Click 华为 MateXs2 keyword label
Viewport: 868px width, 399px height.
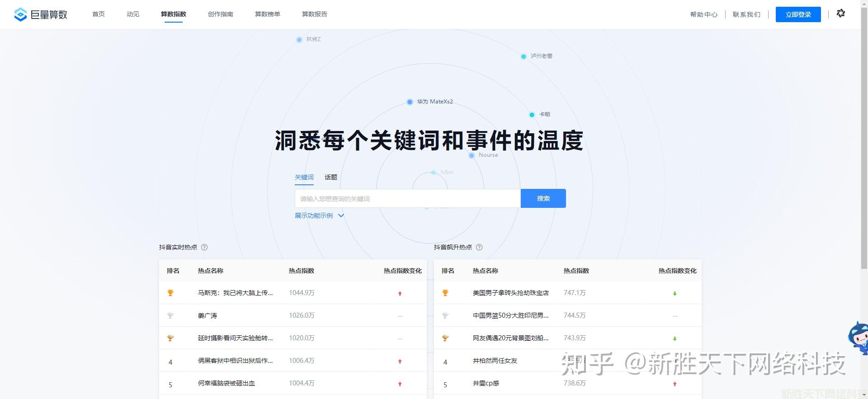pos(435,102)
